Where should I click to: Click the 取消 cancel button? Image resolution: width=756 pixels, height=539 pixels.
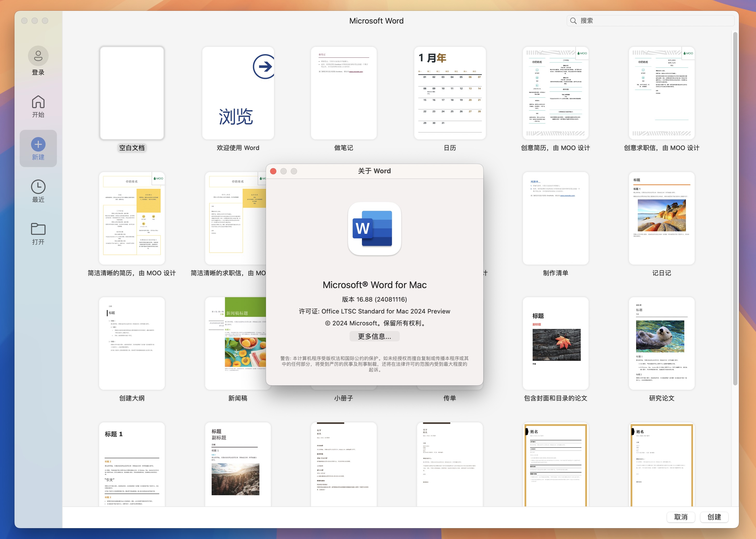tap(681, 517)
